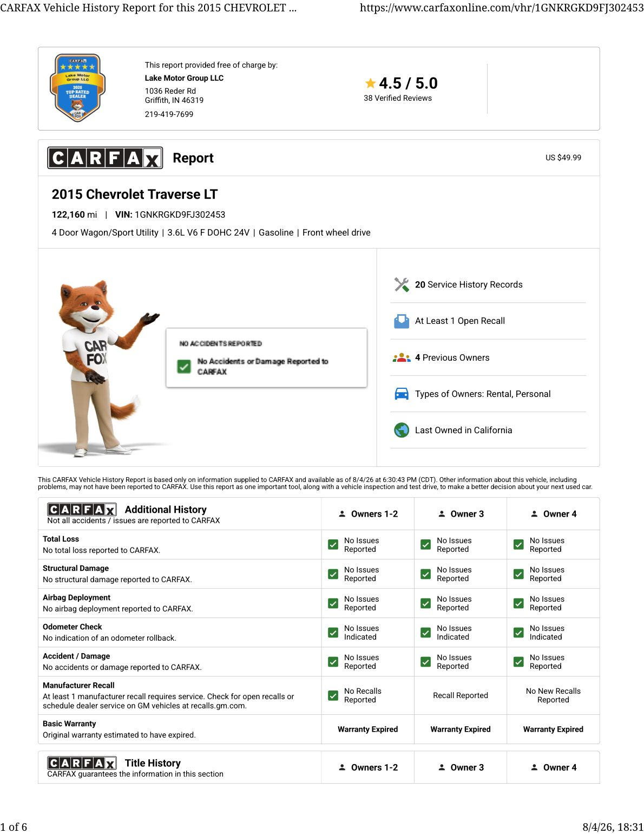Click person icon in Title History Owner 4
Screen dimensions: 644x834
(x=534, y=767)
